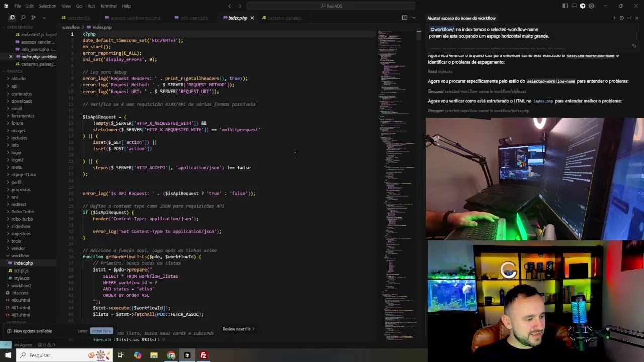Click workflow in the breadcrumb
The height and width of the screenshot is (362, 644).
tap(71, 27)
